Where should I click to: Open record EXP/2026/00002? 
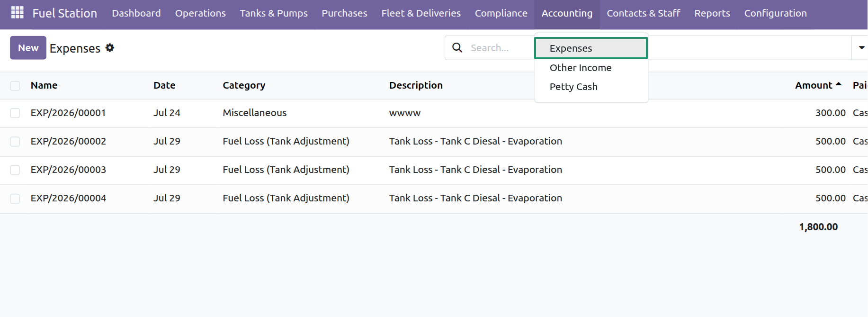[68, 141]
